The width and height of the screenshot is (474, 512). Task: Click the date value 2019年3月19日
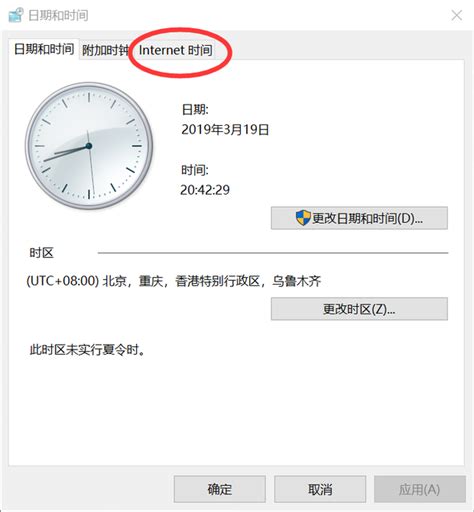(225, 129)
